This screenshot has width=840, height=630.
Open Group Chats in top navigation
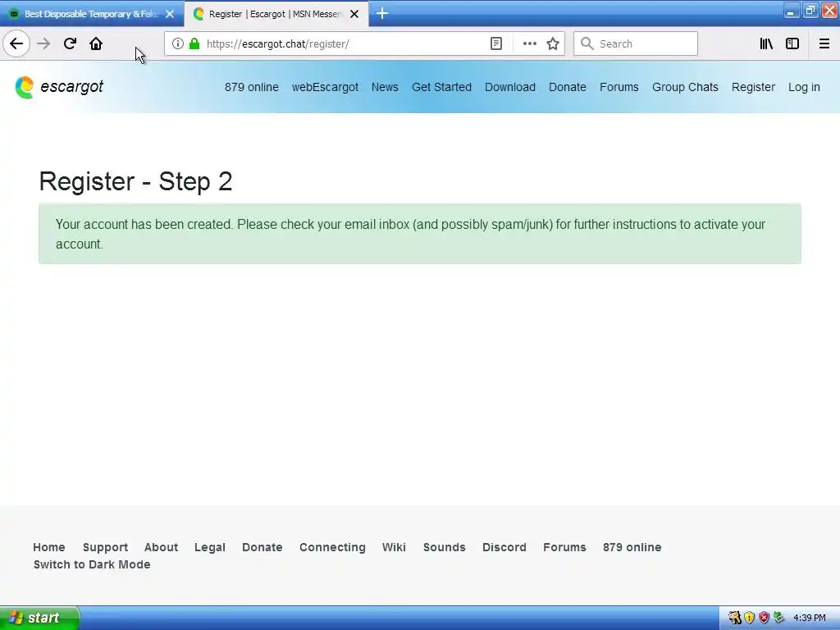pyautogui.click(x=685, y=87)
